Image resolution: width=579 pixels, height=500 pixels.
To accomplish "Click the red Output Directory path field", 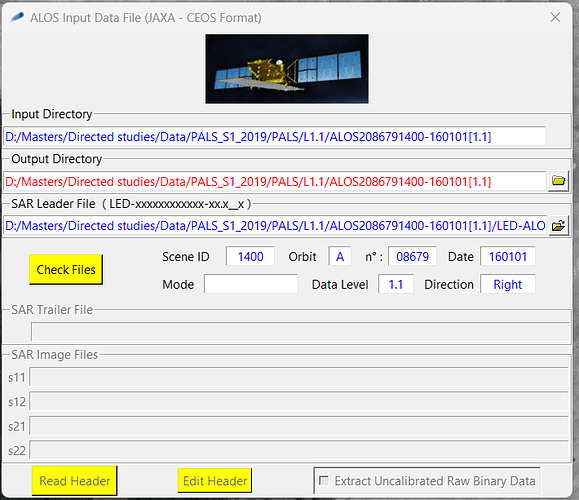I will (x=274, y=182).
